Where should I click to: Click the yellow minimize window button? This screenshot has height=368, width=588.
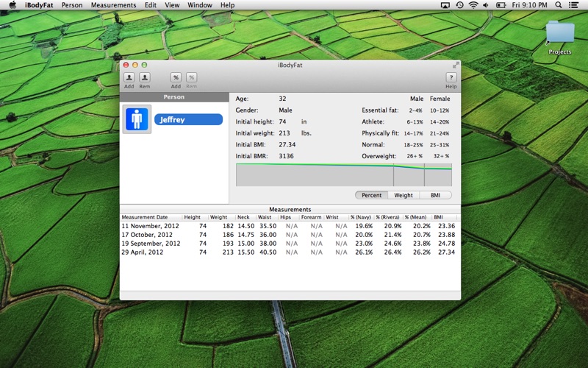click(x=135, y=65)
